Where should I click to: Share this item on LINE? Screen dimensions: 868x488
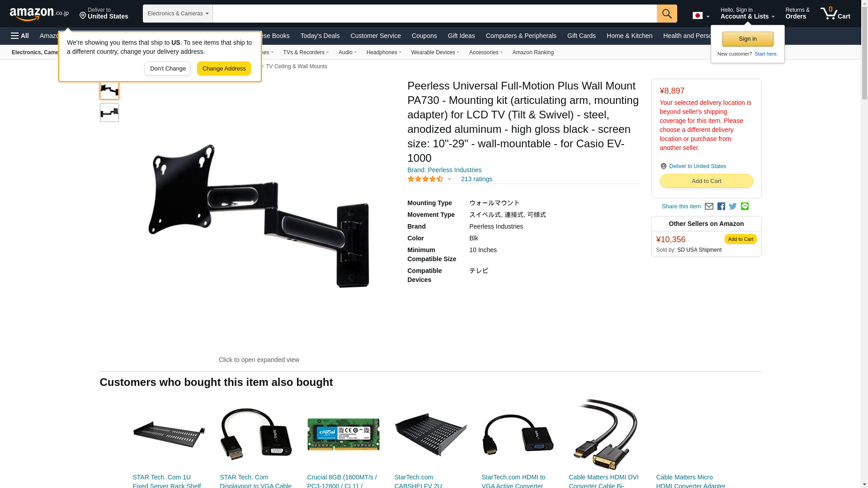745,206
